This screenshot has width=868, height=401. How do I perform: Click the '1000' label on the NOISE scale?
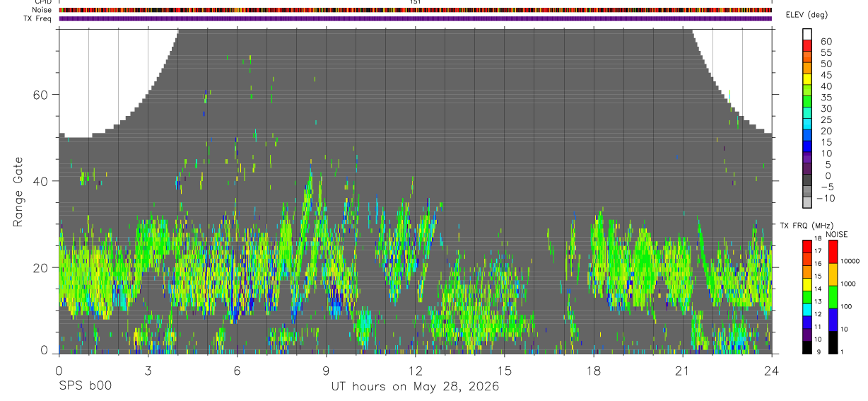[848, 284]
